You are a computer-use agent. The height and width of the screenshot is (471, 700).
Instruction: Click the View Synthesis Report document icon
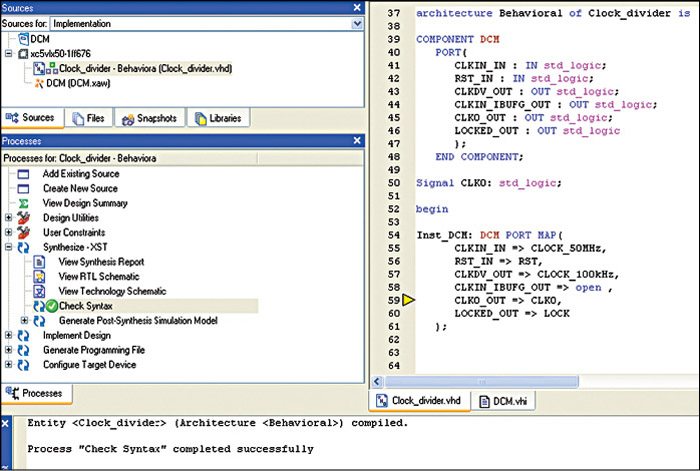(40, 262)
